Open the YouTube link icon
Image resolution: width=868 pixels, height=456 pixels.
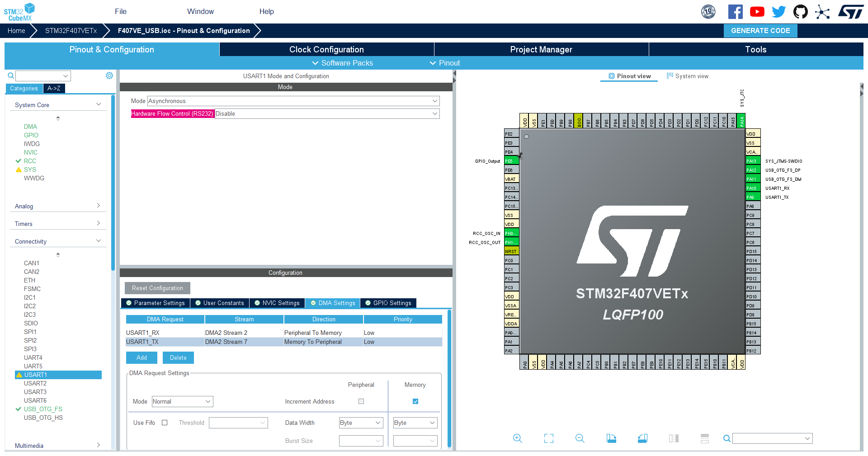757,12
